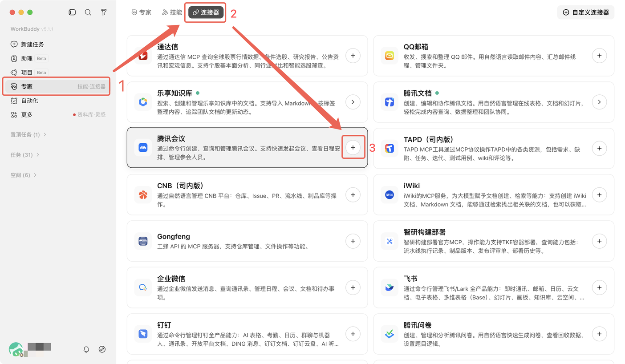This screenshot has width=625, height=364.
Task: Click the WorkBuddy v5.1.1 label
Action: coord(32,29)
